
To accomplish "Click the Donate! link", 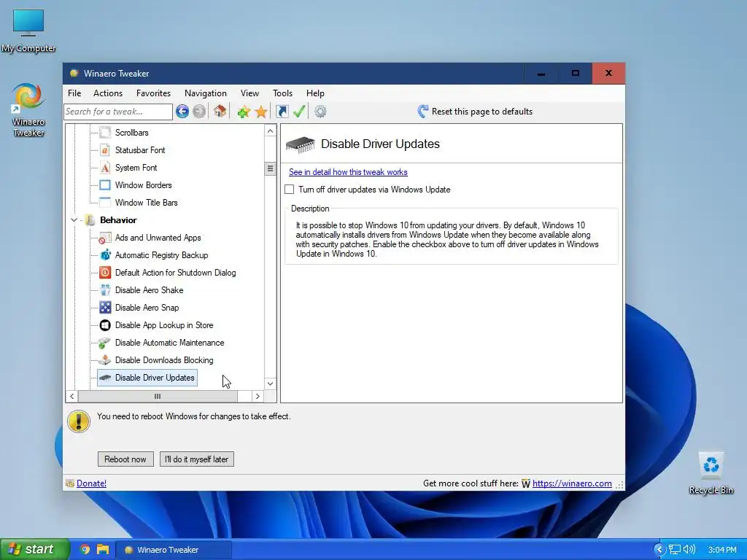I will click(x=91, y=483).
